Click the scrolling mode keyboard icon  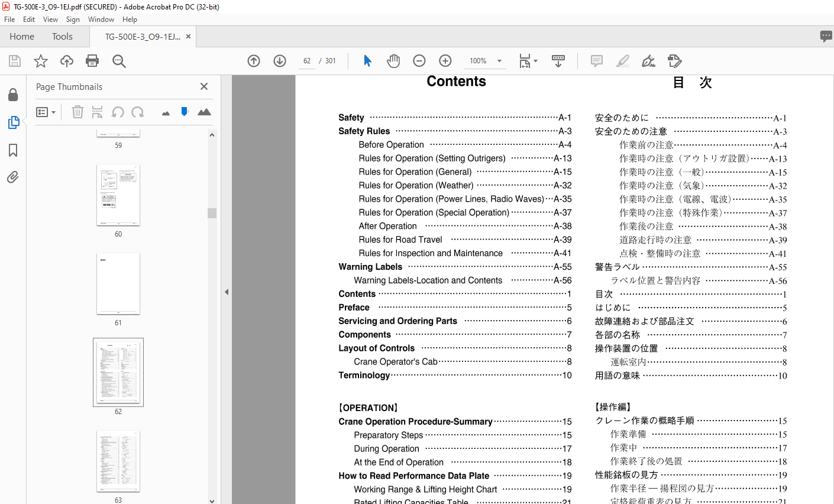558,61
